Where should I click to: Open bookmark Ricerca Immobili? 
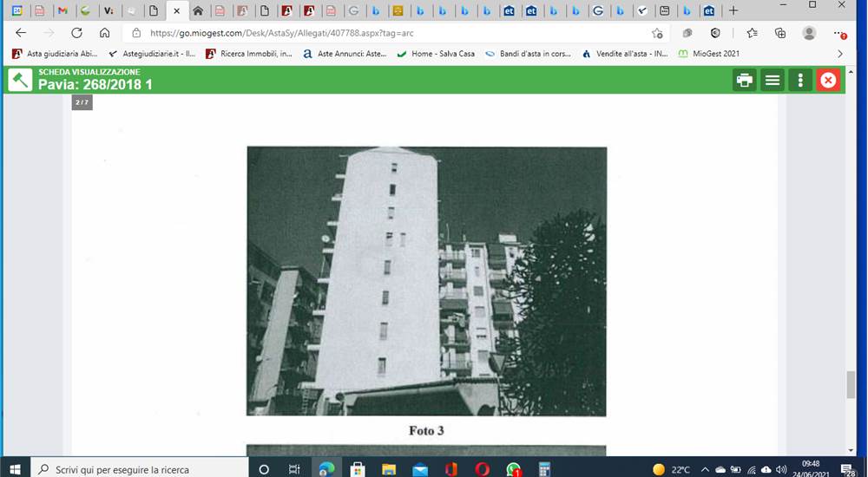click(248, 54)
